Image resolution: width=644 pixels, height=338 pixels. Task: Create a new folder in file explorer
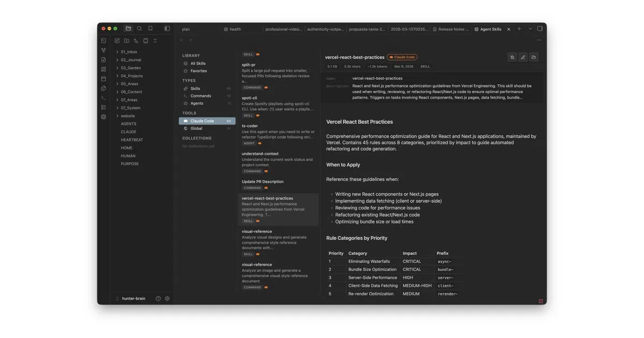(x=127, y=41)
